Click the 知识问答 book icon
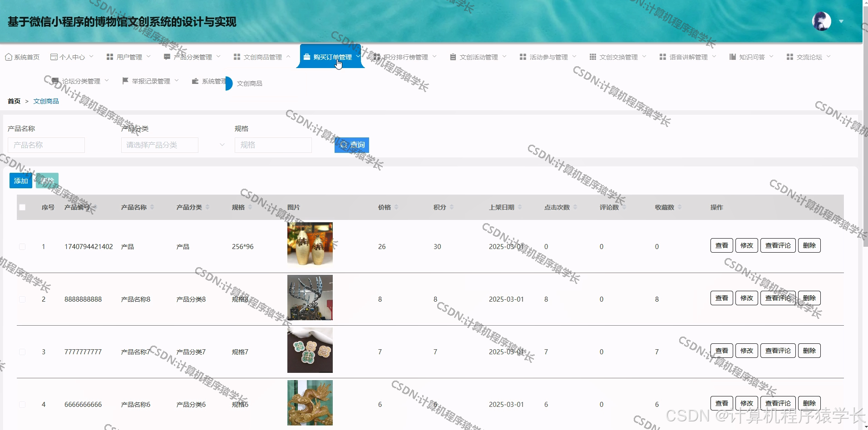The image size is (868, 430). click(733, 57)
